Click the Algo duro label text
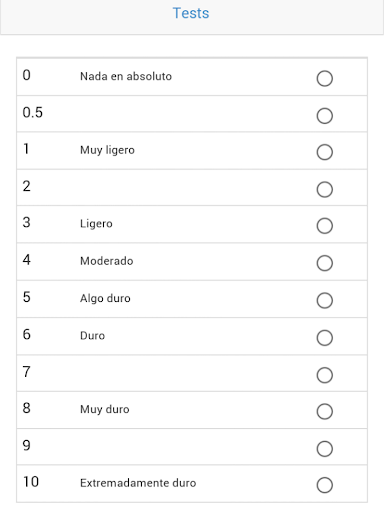The width and height of the screenshot is (384, 512). coord(105,299)
